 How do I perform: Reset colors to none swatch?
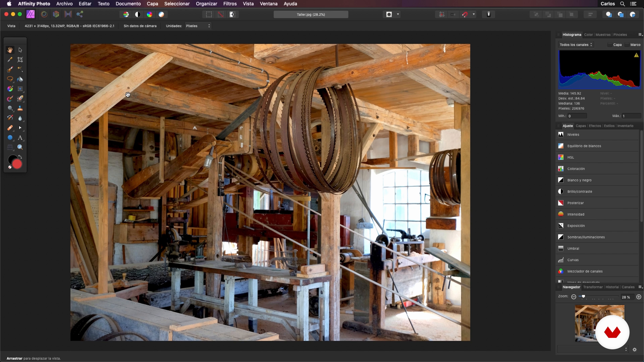pyautogui.click(x=10, y=167)
